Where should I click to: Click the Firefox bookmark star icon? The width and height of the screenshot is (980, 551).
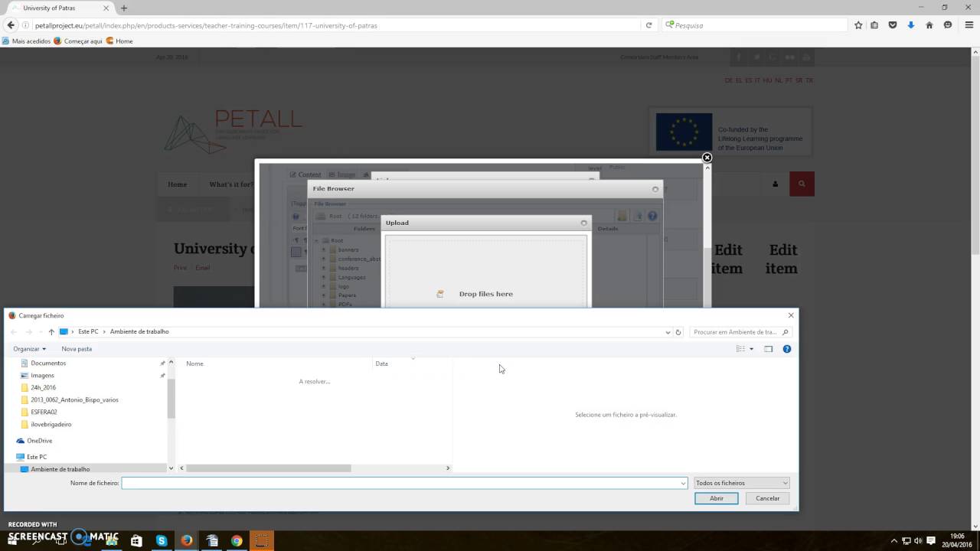[858, 25]
